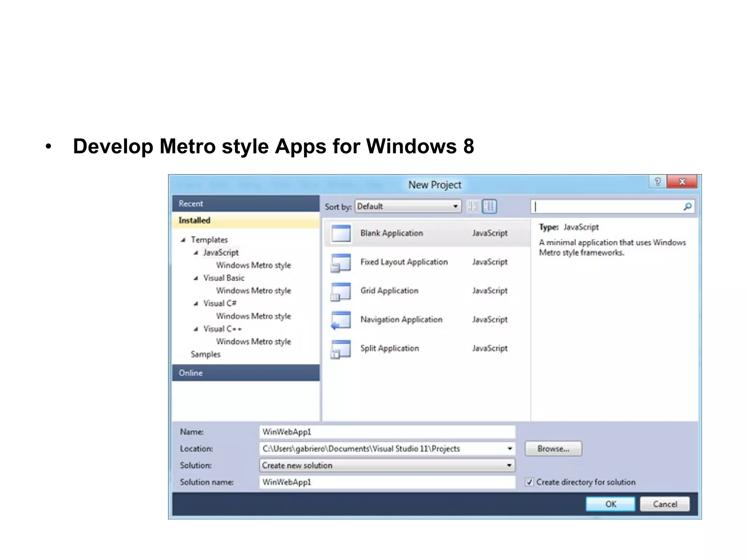
Task: Click the JavaScript tree label
Action: click(221, 252)
